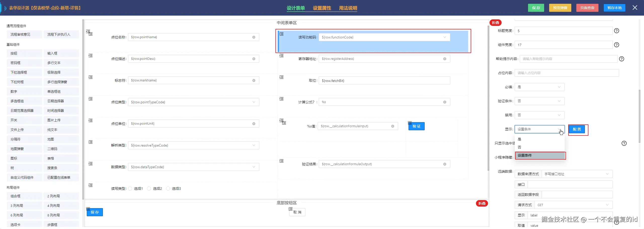Screen dimensions: 644x229
Task: Click the 页面查看 button
Action: [587, 8]
